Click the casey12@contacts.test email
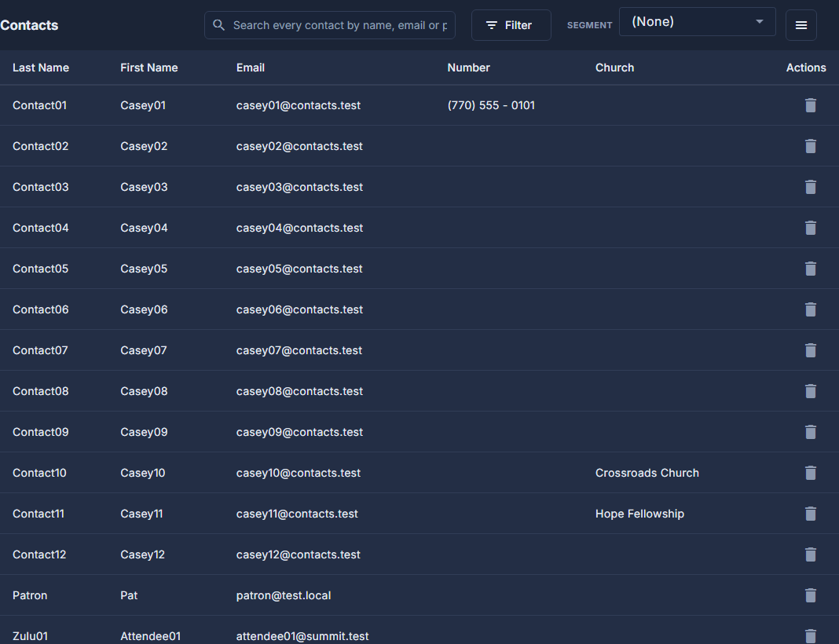The width and height of the screenshot is (839, 644). click(x=298, y=554)
